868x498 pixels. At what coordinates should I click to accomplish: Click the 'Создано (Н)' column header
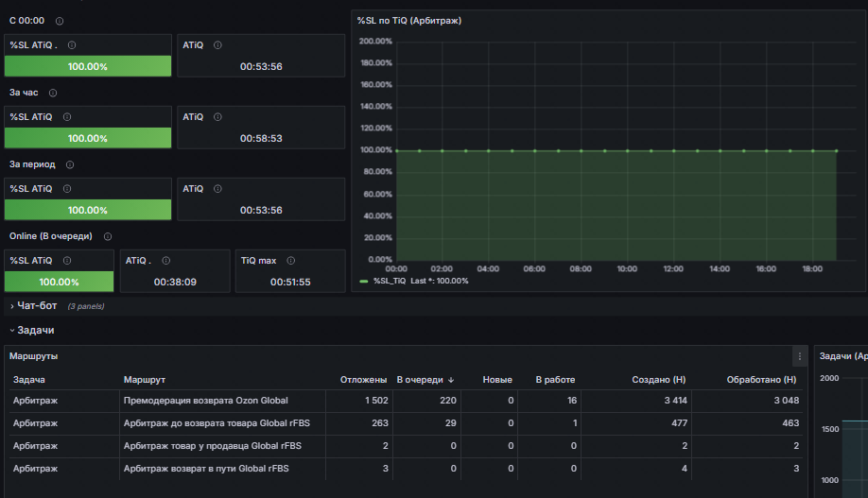(x=659, y=380)
